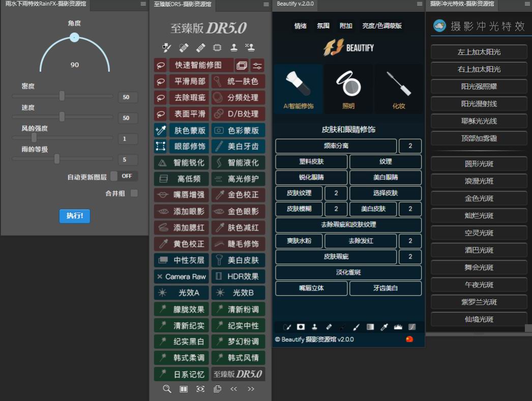532x401 pixels.
Task: Select the brush with color swatches icon in DR5
Action: 167,47
